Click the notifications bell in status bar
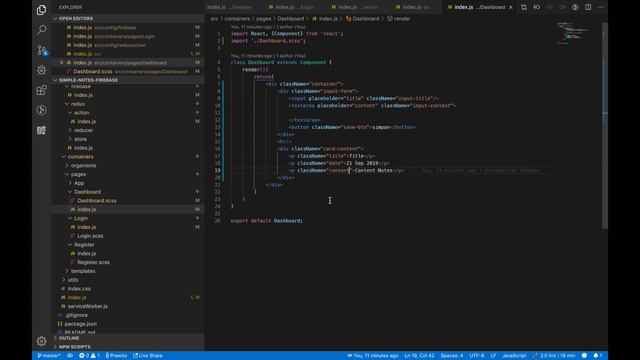 (x=598, y=356)
